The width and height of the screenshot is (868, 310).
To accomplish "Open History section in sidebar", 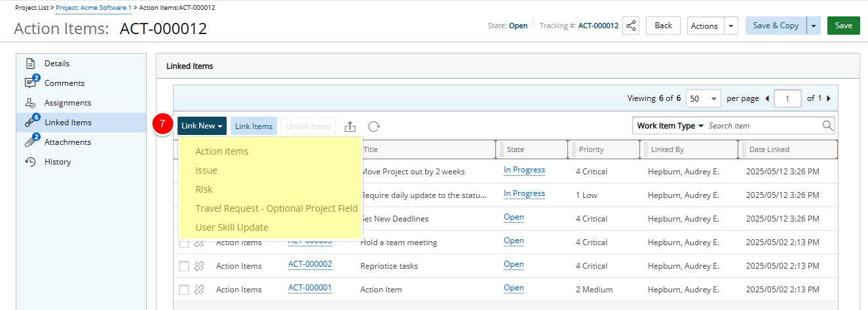I will (58, 162).
